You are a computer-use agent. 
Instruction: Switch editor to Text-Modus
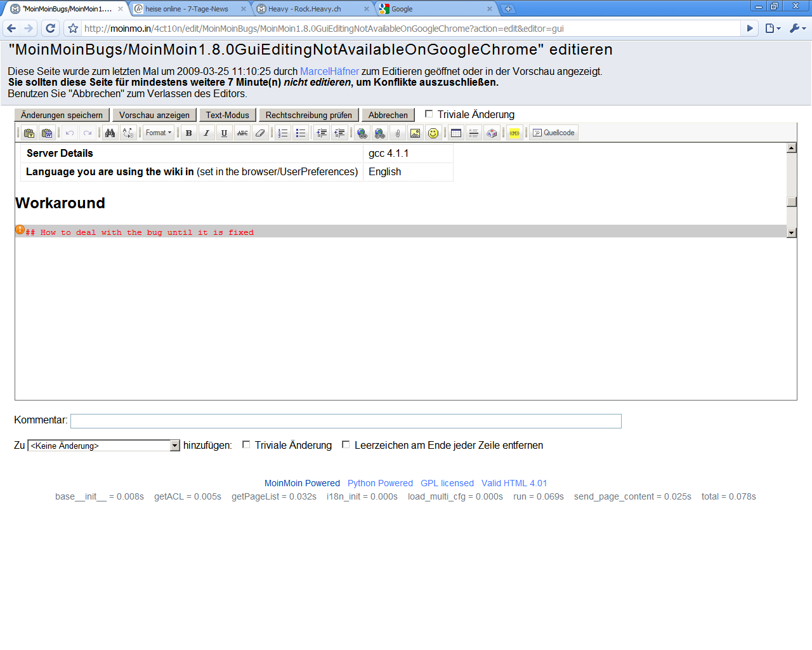point(228,115)
